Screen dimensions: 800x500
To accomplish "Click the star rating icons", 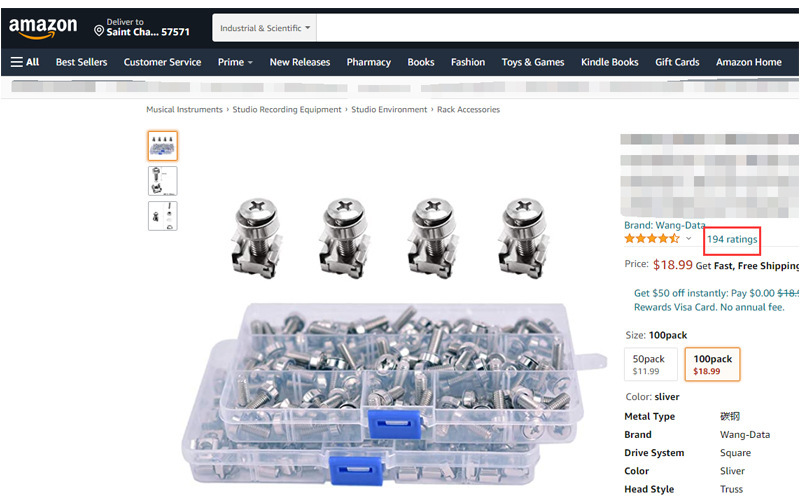I will tap(652, 238).
